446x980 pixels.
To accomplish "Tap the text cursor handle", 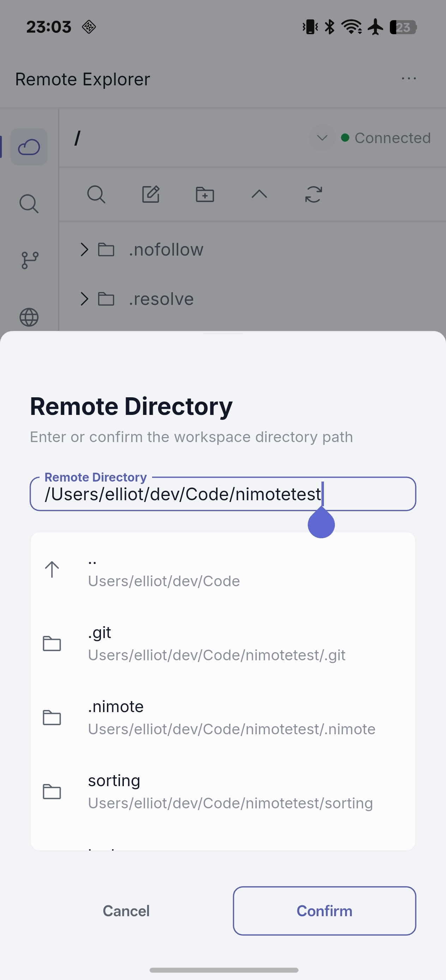I will (321, 523).
